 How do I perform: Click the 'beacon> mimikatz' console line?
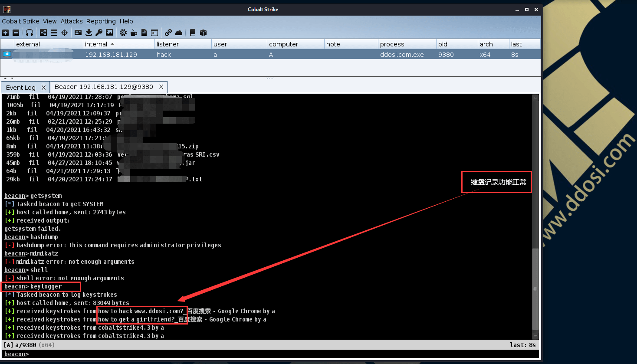31,253
